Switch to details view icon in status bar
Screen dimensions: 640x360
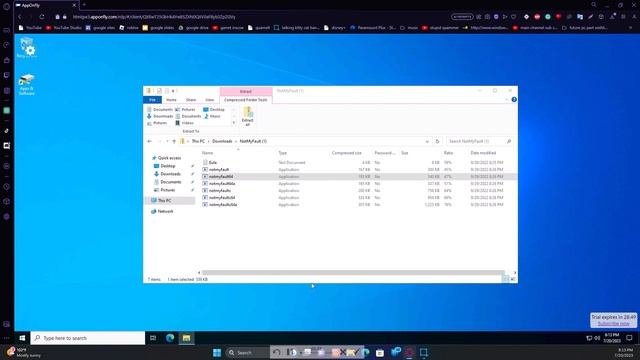click(505, 279)
